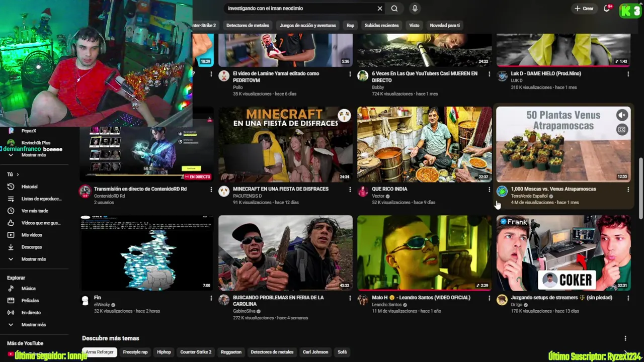Open Malo H Leandro Santos video title

tap(421, 298)
